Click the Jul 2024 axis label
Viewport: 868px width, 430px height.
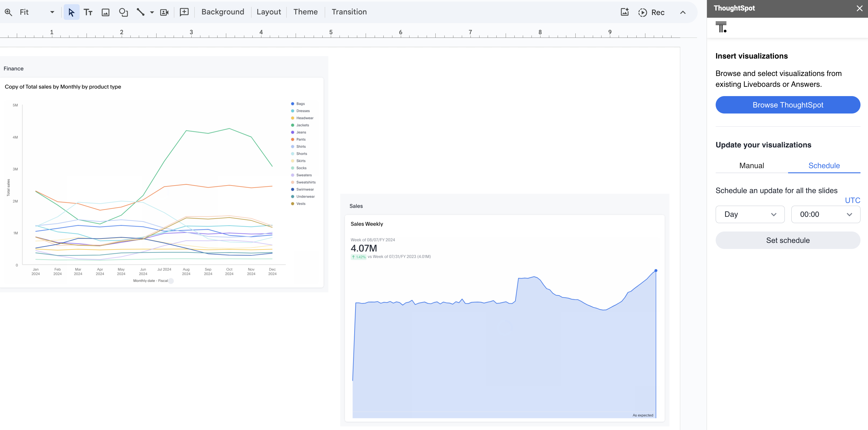[x=164, y=269]
